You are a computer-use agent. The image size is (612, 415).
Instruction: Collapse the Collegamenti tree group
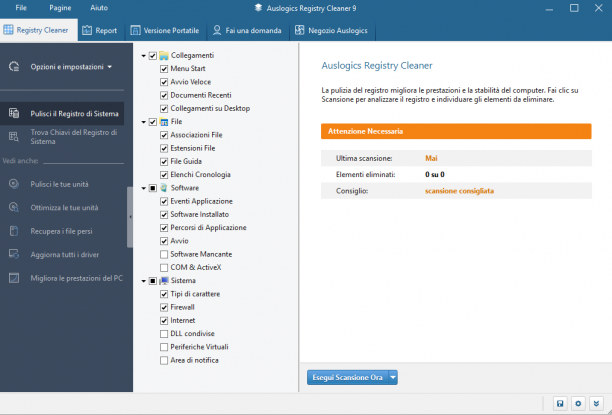[144, 56]
